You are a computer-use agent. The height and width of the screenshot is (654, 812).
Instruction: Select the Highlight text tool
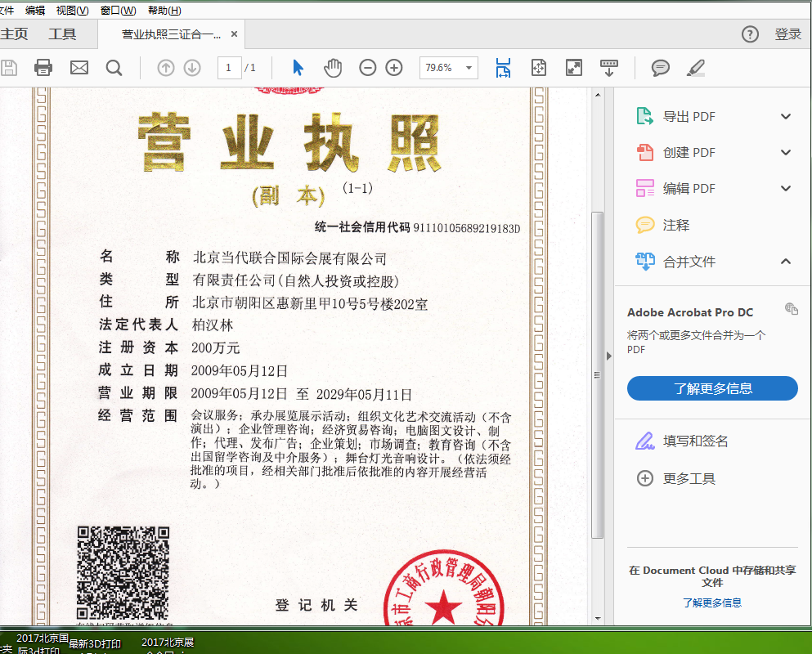[696, 68]
